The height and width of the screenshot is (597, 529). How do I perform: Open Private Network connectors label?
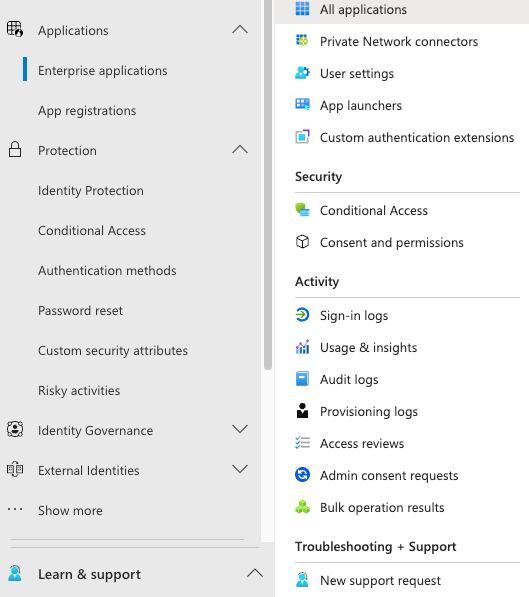[x=399, y=41]
